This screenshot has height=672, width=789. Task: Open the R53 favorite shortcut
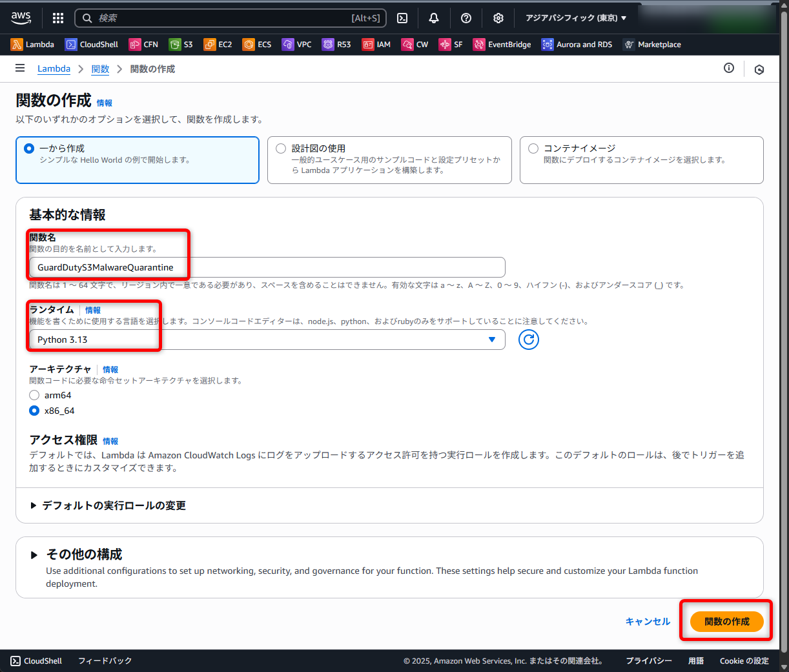tap(336, 45)
